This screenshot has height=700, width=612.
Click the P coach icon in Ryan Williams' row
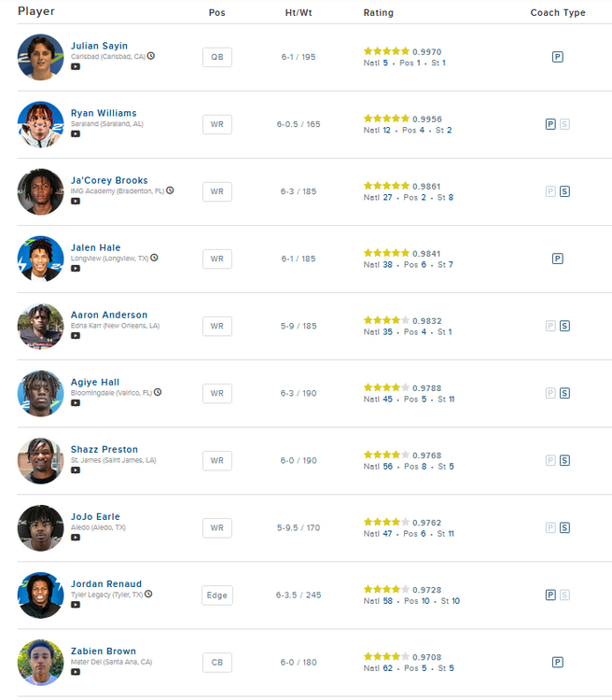pos(550,124)
